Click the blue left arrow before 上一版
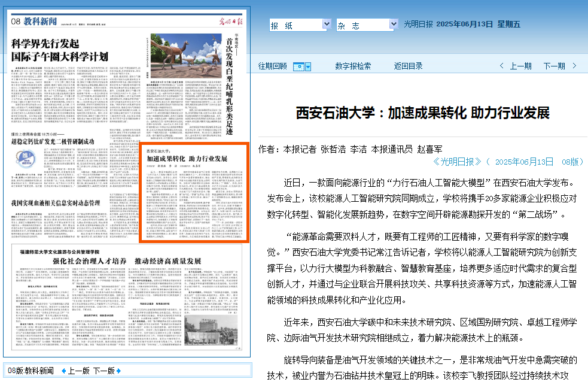Image resolution: width=588 pixels, height=385 pixels. point(63,371)
